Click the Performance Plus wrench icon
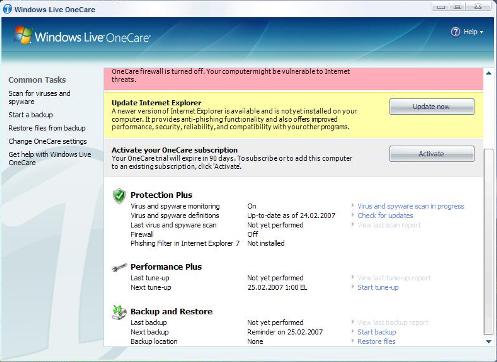The height and width of the screenshot is (362, 497). pyautogui.click(x=119, y=267)
